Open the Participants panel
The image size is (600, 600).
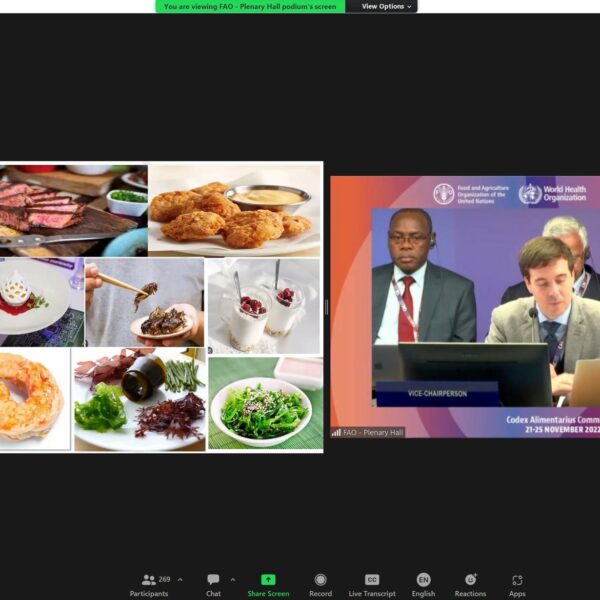(x=149, y=583)
